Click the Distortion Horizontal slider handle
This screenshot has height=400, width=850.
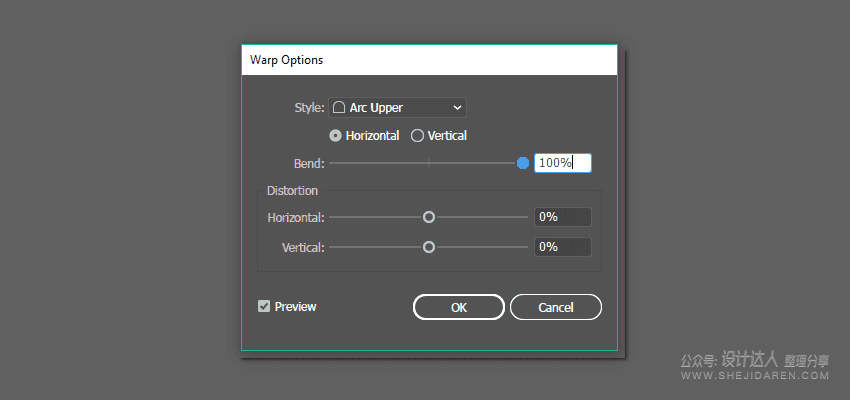point(429,217)
